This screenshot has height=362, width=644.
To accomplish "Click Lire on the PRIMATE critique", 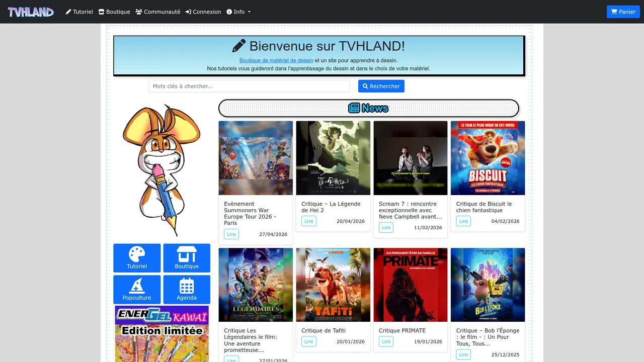I will click(386, 341).
